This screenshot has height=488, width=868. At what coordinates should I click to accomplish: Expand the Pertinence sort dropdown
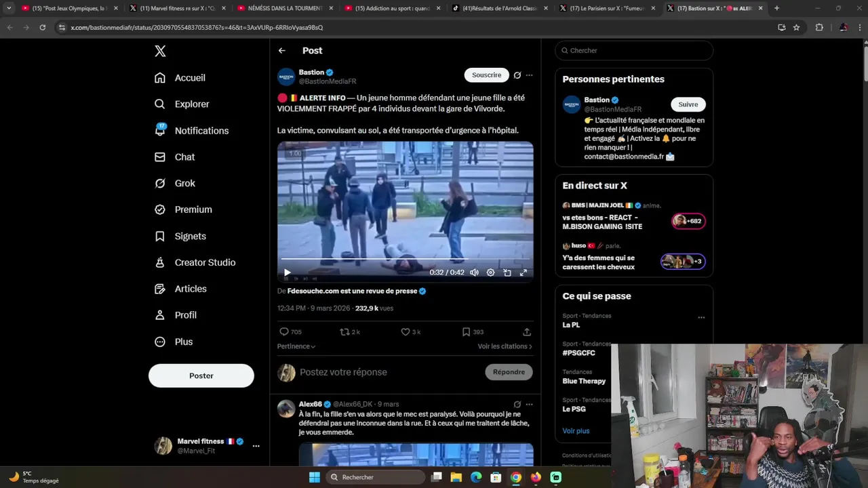[x=296, y=346]
